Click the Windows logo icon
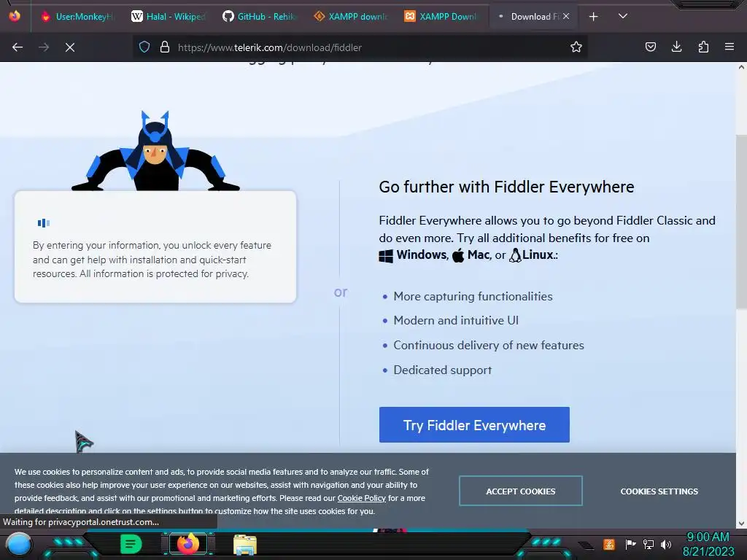 coord(386,256)
